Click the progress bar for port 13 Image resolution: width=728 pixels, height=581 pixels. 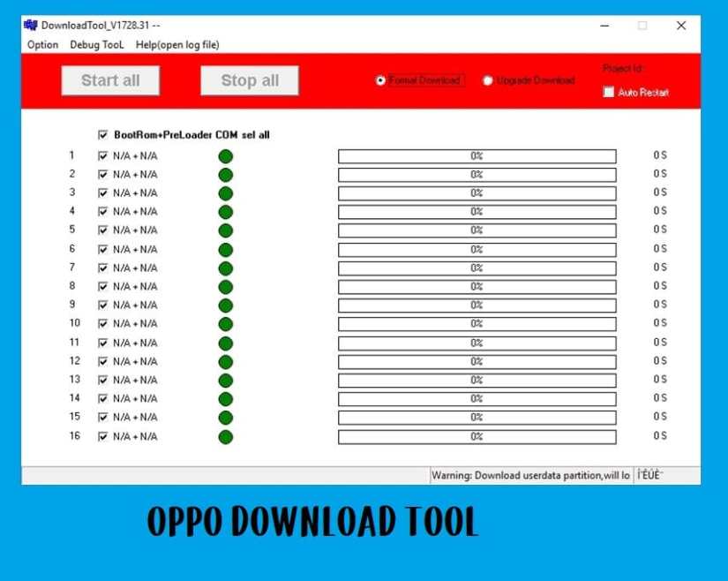477,381
